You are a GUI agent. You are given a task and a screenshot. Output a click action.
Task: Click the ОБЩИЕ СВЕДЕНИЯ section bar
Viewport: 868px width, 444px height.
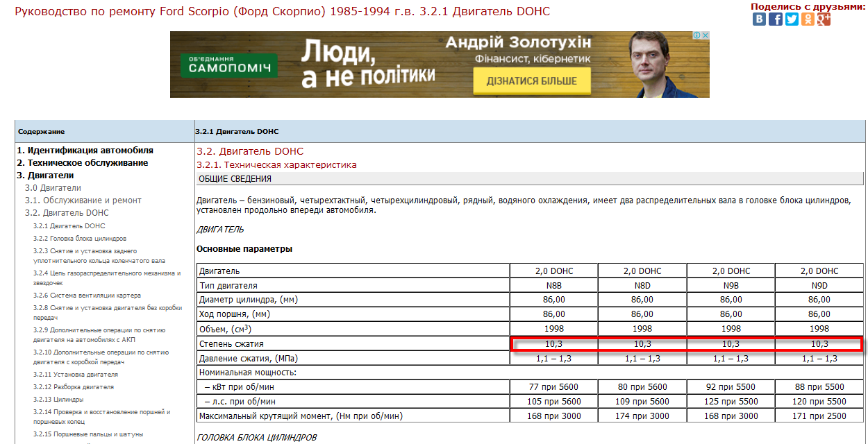531,178
